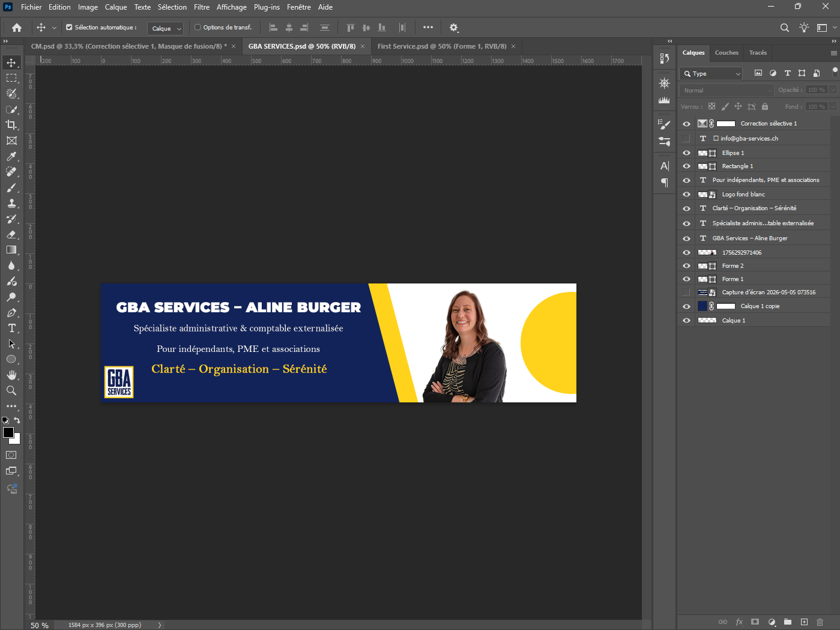Viewport: 840px width, 630px height.
Task: Click the foreground color swatch
Action: [8, 432]
